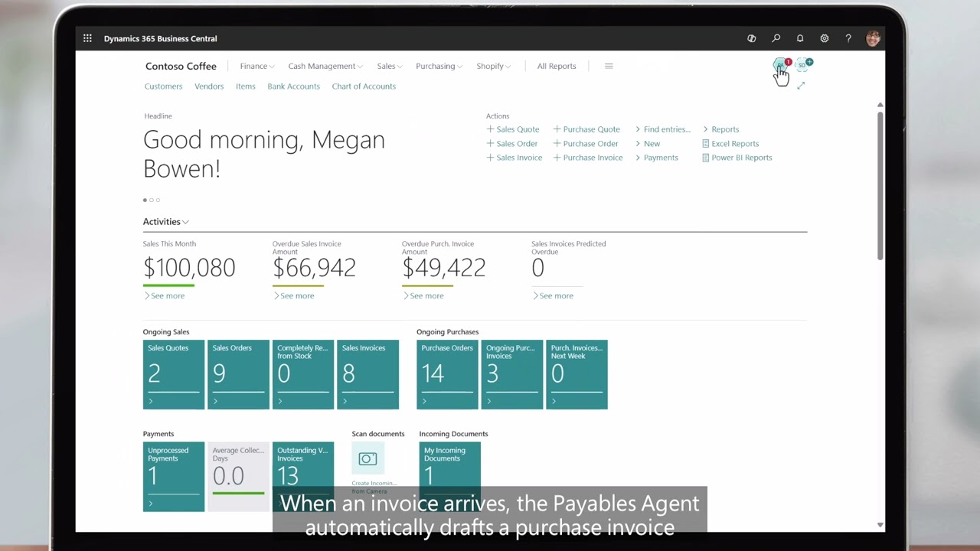Collapse the Activities section
Image resolution: width=980 pixels, height=551 pixels.
tap(166, 221)
